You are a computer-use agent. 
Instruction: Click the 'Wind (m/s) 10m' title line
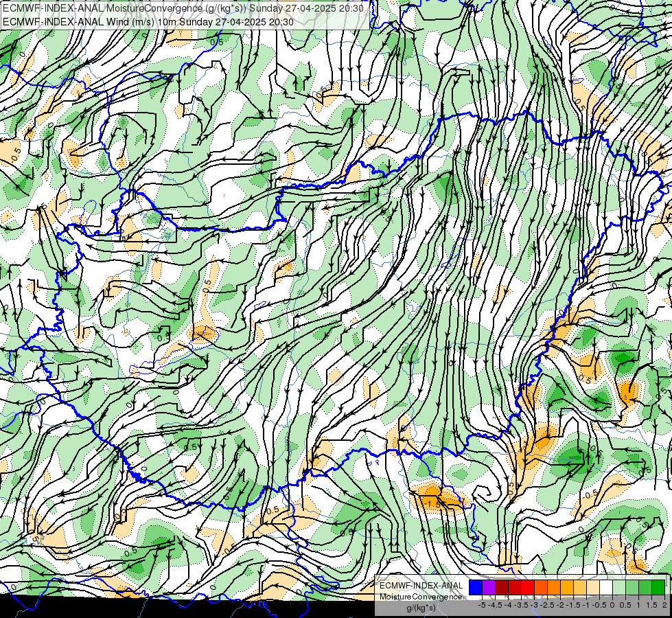[x=148, y=21]
